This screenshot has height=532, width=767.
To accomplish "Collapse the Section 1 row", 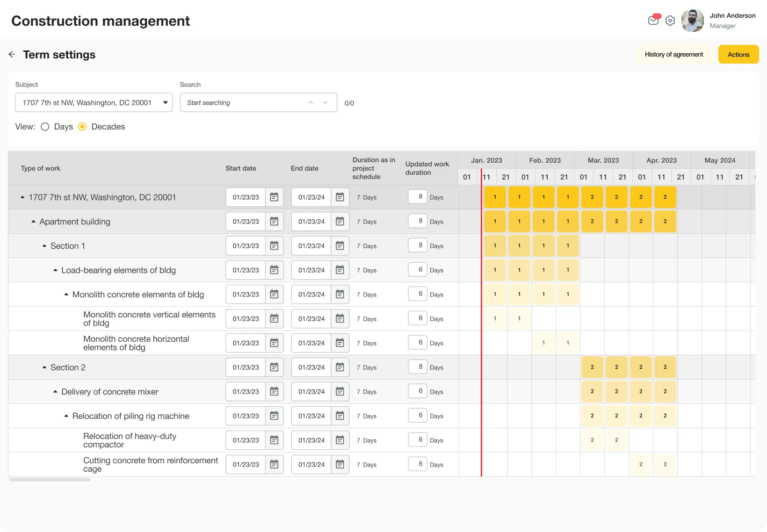I will coord(44,246).
